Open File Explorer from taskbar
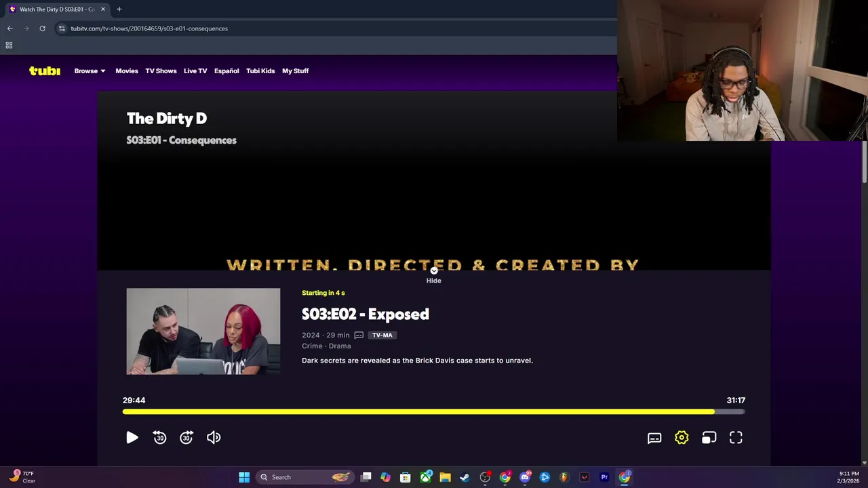 [445, 477]
